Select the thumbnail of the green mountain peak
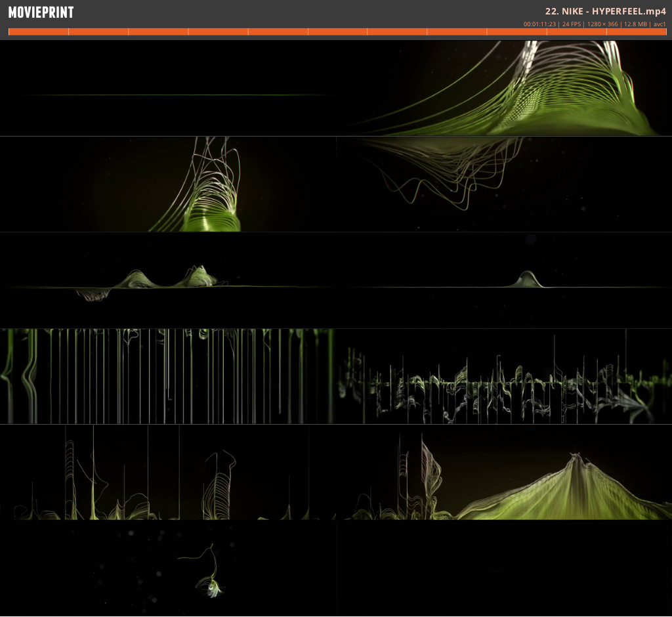 504,473
